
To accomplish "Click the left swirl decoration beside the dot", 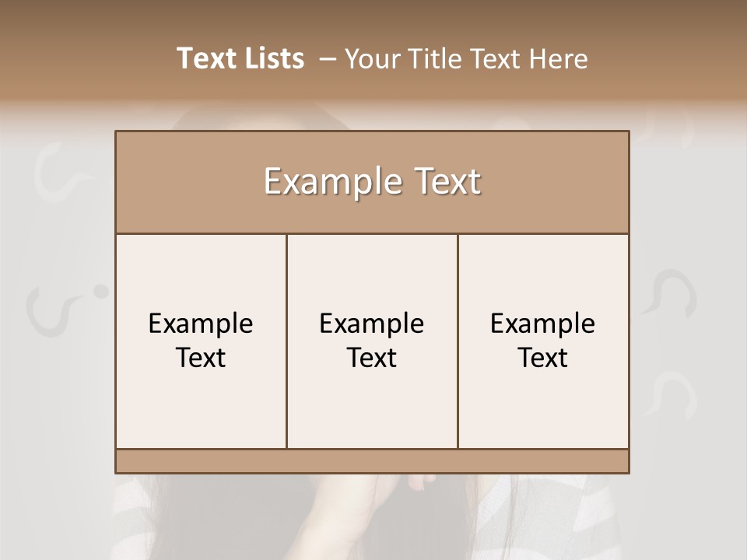I will click(52, 311).
